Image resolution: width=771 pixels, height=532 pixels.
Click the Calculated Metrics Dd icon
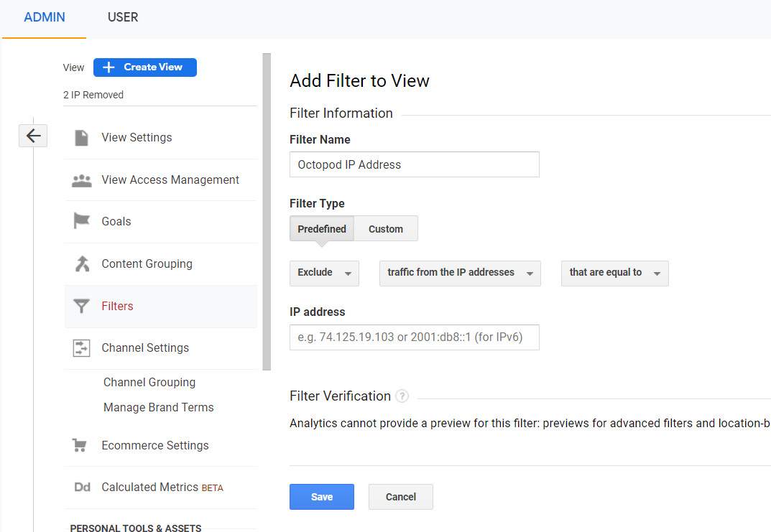point(82,487)
